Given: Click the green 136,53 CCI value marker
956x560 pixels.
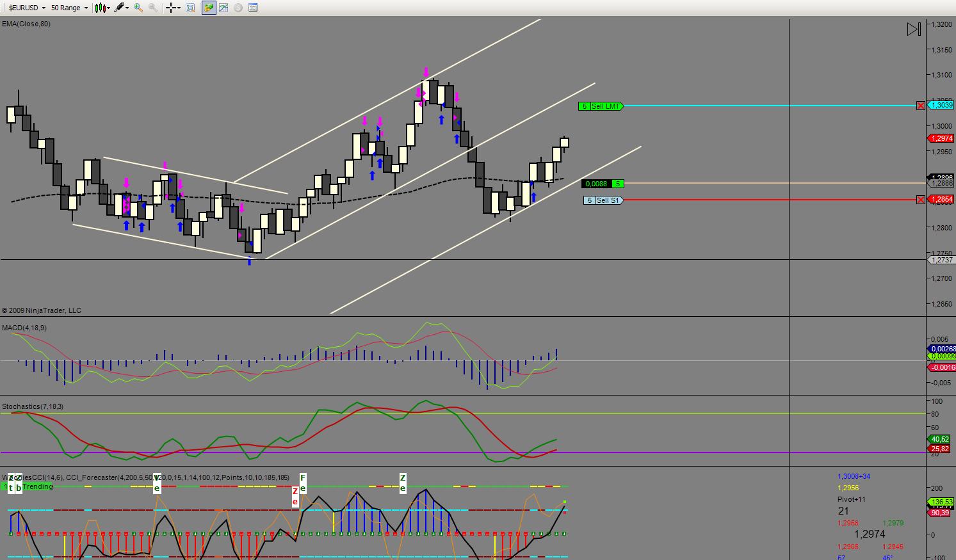Looking at the screenshot, I should point(941,502).
